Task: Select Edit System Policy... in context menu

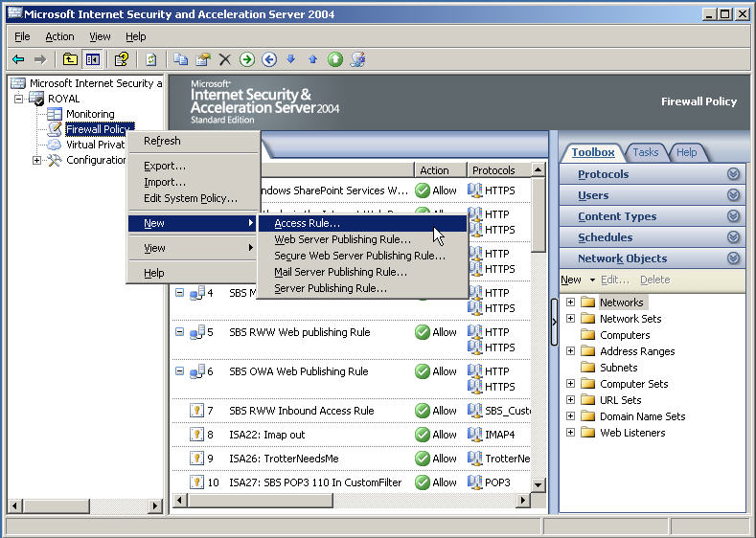Action: (190, 198)
